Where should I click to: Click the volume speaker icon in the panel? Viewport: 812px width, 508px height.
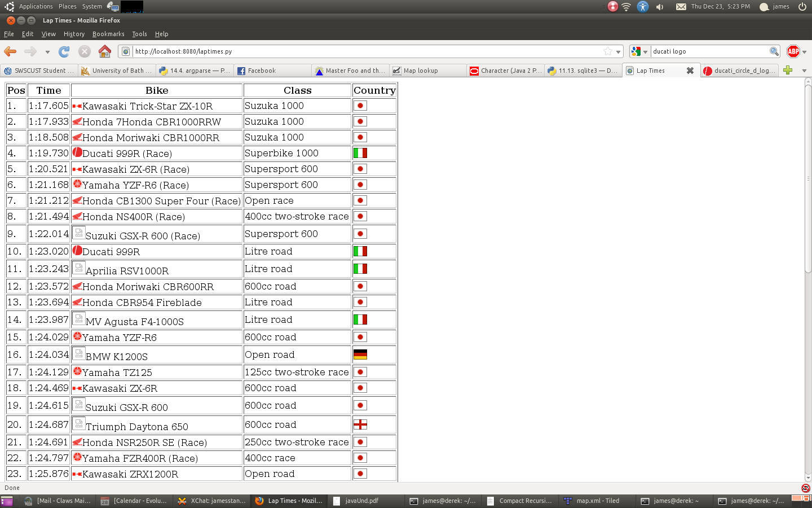660,7
